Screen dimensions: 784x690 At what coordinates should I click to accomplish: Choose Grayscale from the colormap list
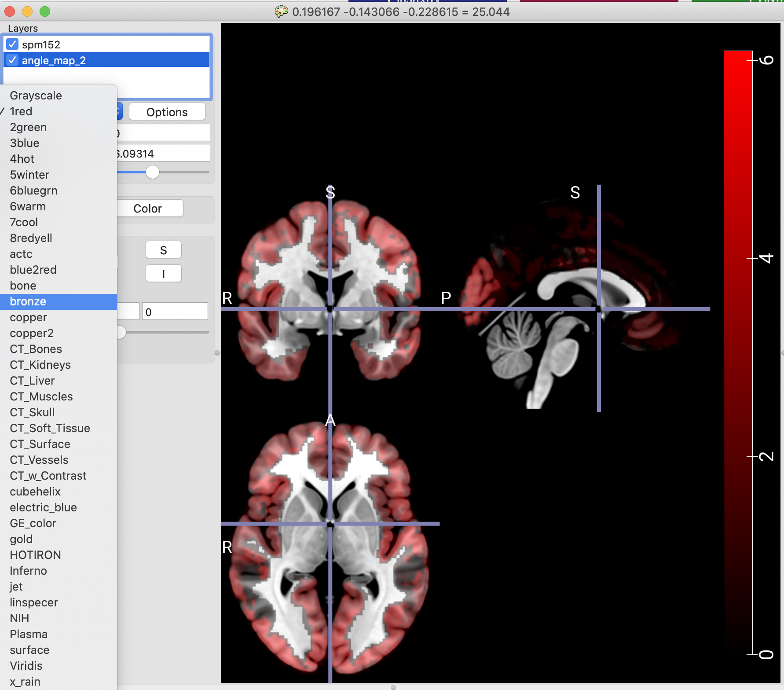[x=36, y=95]
